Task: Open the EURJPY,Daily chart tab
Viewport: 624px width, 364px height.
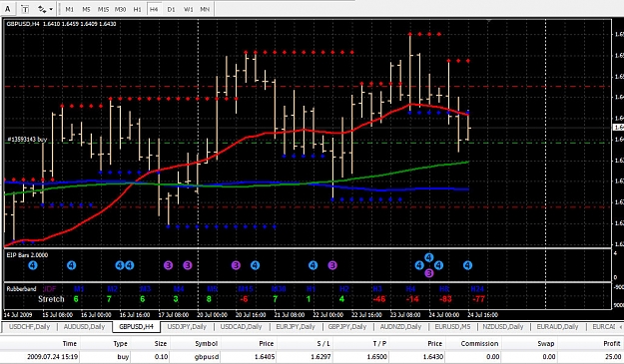Action: (296, 327)
